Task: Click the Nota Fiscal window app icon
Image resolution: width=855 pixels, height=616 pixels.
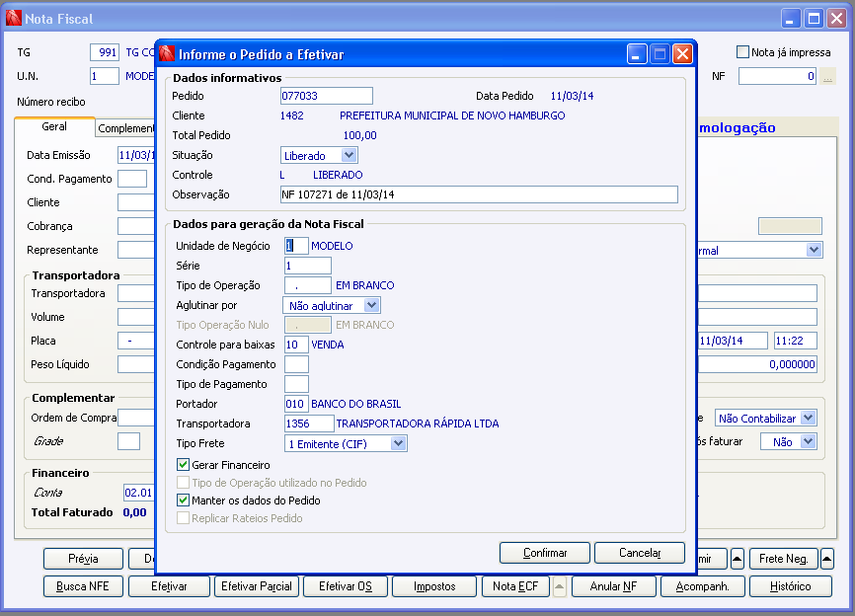Action: point(14,19)
